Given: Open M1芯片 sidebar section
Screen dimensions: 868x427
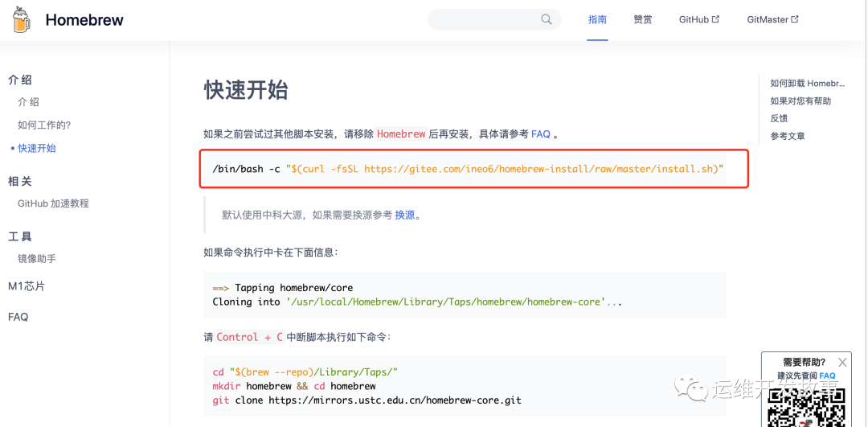Looking at the screenshot, I should (27, 286).
